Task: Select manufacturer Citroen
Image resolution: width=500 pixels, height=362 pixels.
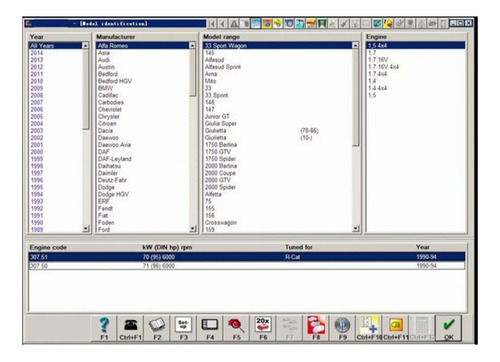Action: point(143,123)
